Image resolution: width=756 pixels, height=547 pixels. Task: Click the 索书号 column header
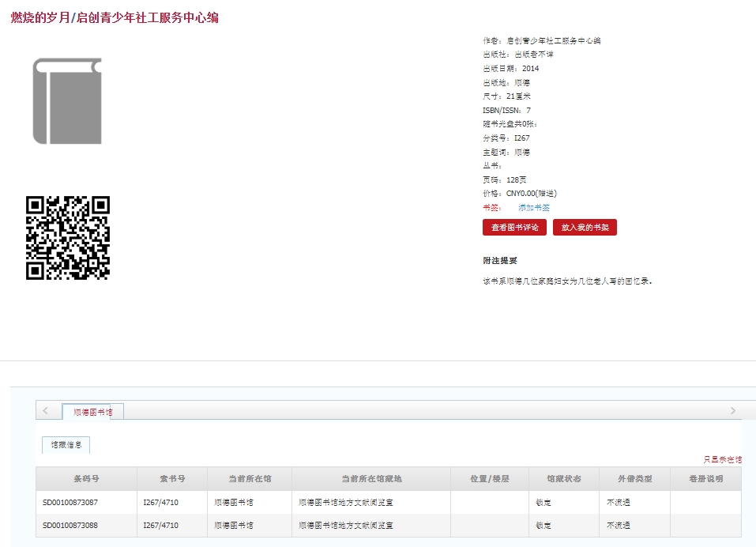171,479
